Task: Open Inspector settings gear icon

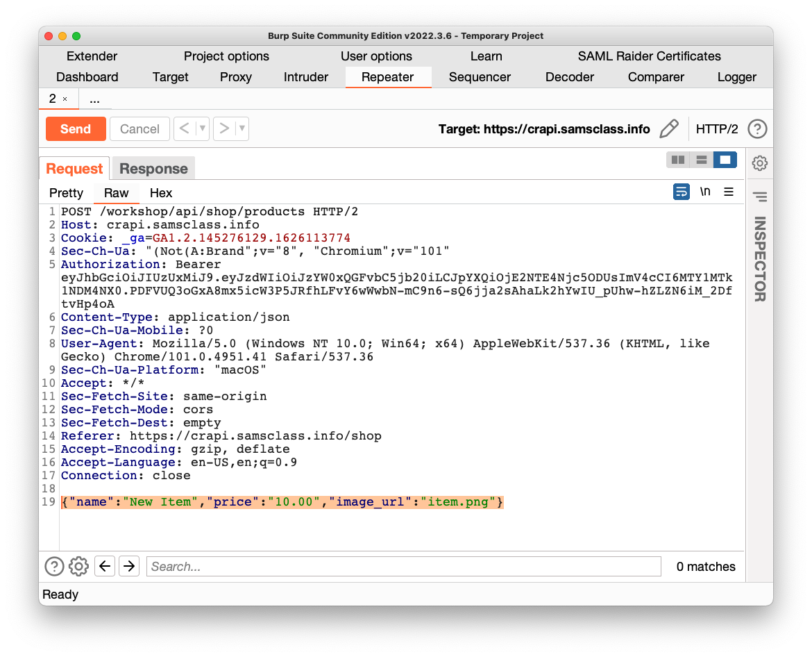Action: pyautogui.click(x=760, y=163)
